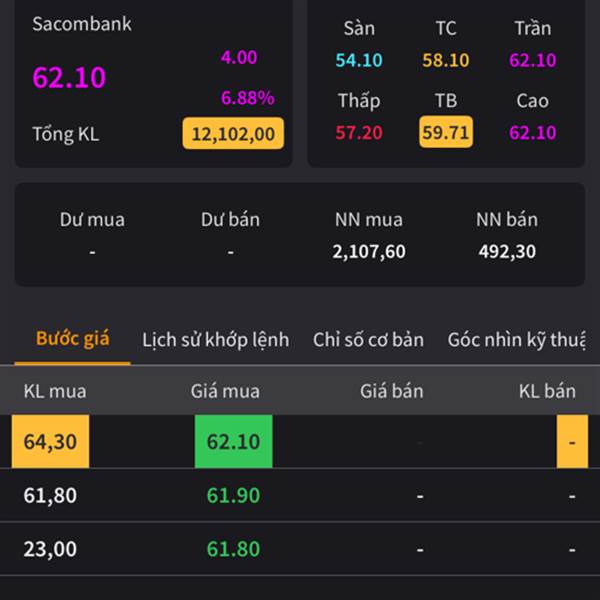
Task: Click the KL bán column header
Action: click(547, 391)
